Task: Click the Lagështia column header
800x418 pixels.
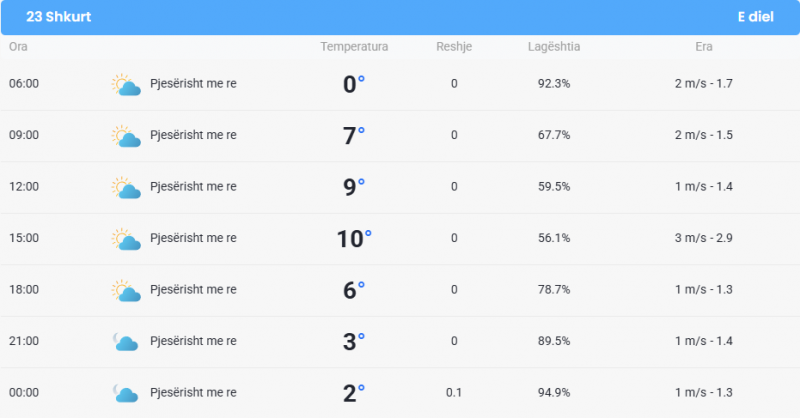Action: pyautogui.click(x=554, y=46)
